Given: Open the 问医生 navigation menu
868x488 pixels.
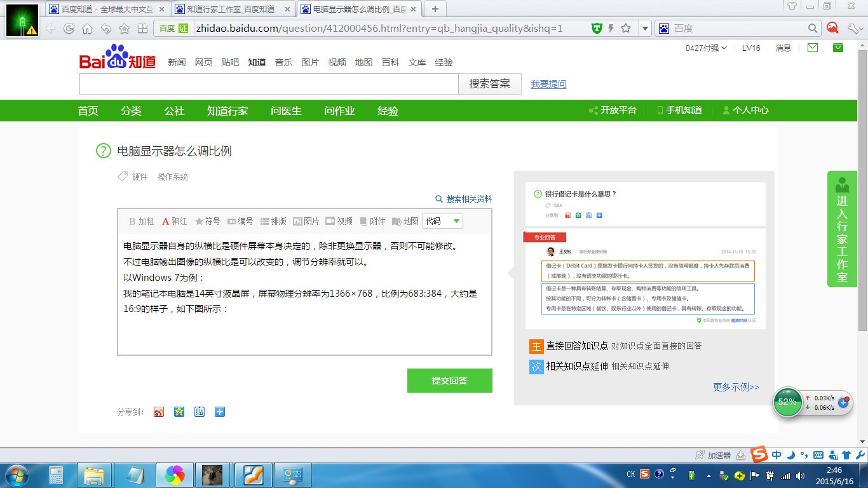Looking at the screenshot, I should coord(286,110).
